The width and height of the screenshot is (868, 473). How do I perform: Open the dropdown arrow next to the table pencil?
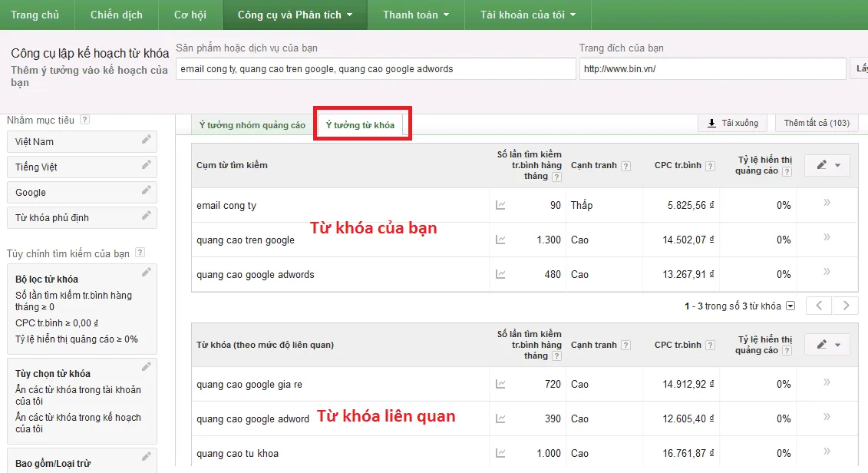[837, 164]
